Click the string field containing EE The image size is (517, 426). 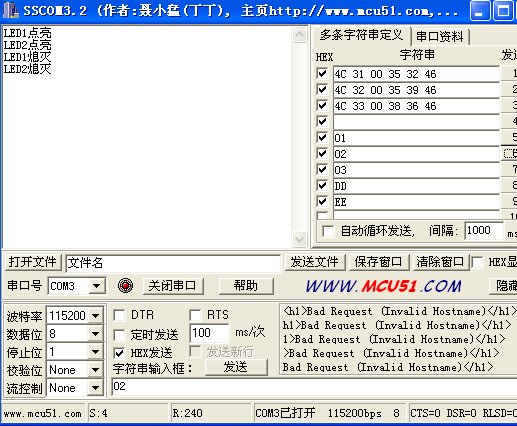coord(416,202)
